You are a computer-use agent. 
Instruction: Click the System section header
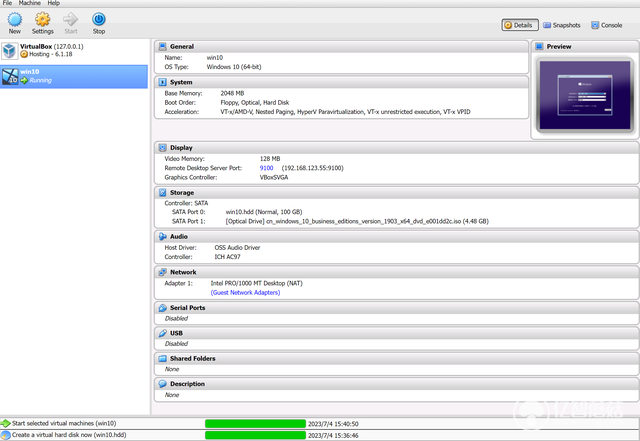(x=341, y=82)
